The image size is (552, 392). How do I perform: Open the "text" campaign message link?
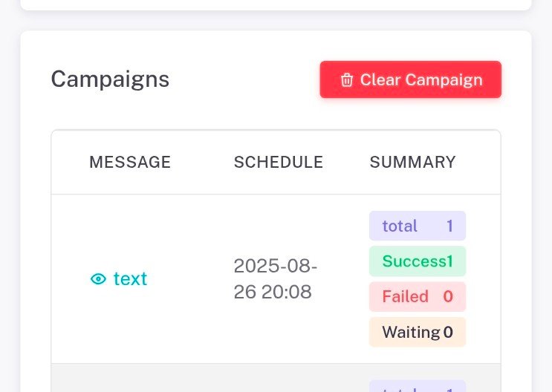(x=130, y=279)
